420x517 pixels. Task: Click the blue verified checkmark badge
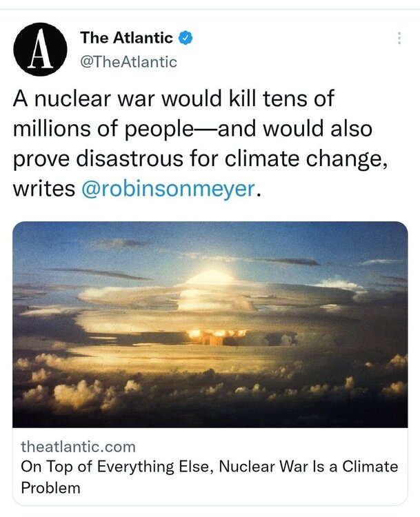tap(186, 37)
